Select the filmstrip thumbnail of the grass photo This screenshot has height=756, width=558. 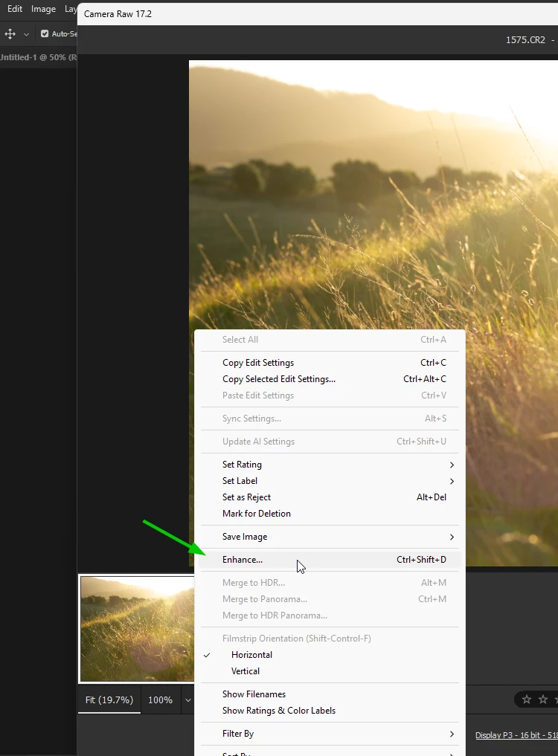[137, 629]
